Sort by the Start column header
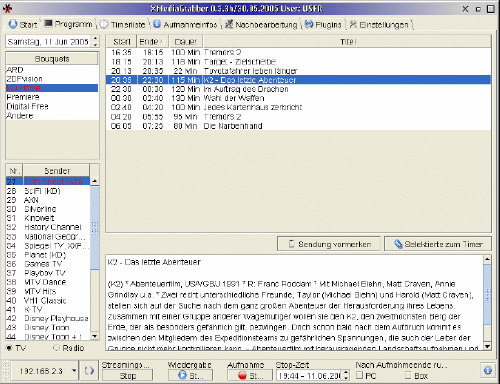 pyautogui.click(x=122, y=42)
